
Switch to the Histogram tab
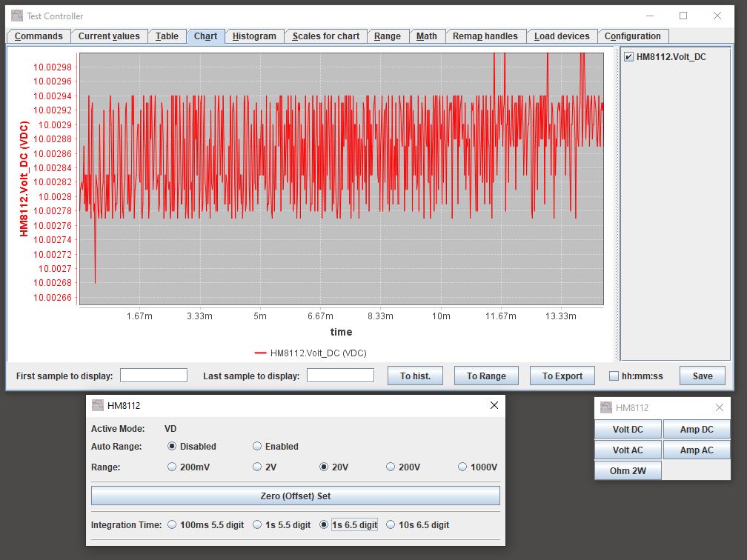(x=254, y=36)
